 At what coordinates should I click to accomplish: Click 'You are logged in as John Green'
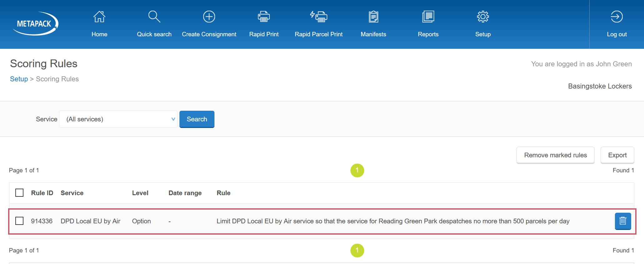[581, 64]
